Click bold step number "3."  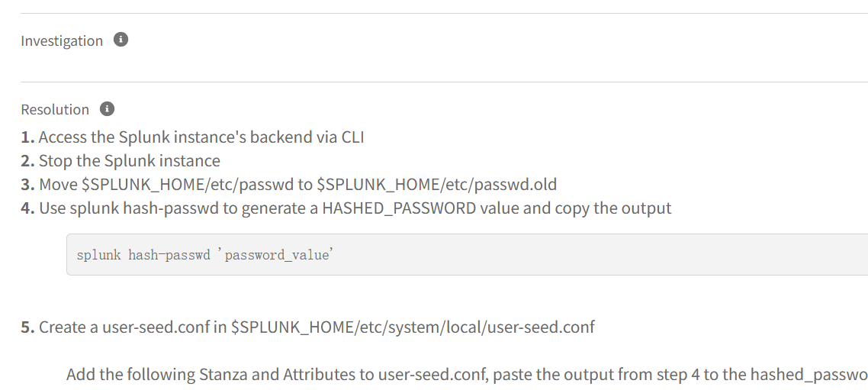(28, 185)
